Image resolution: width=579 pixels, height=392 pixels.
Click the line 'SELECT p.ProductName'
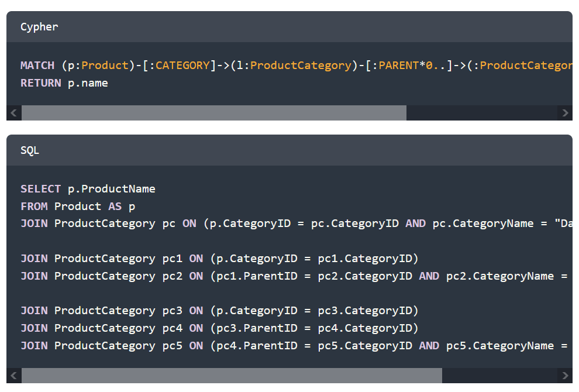88,189
